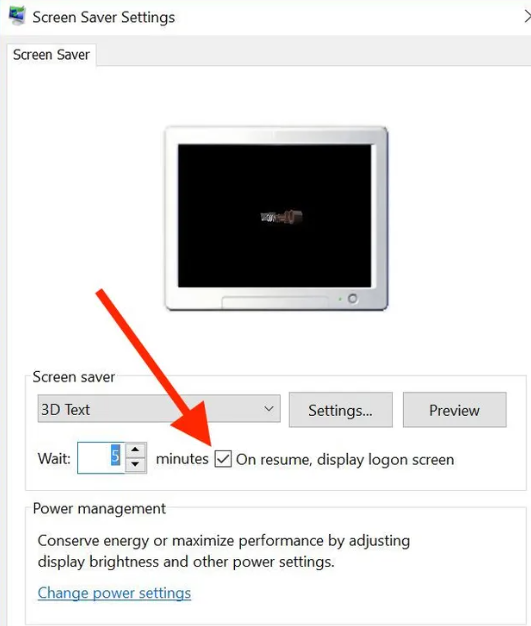This screenshot has height=626, width=531.
Task: Click the Screen Saver Settings title icon
Action: tap(17, 16)
